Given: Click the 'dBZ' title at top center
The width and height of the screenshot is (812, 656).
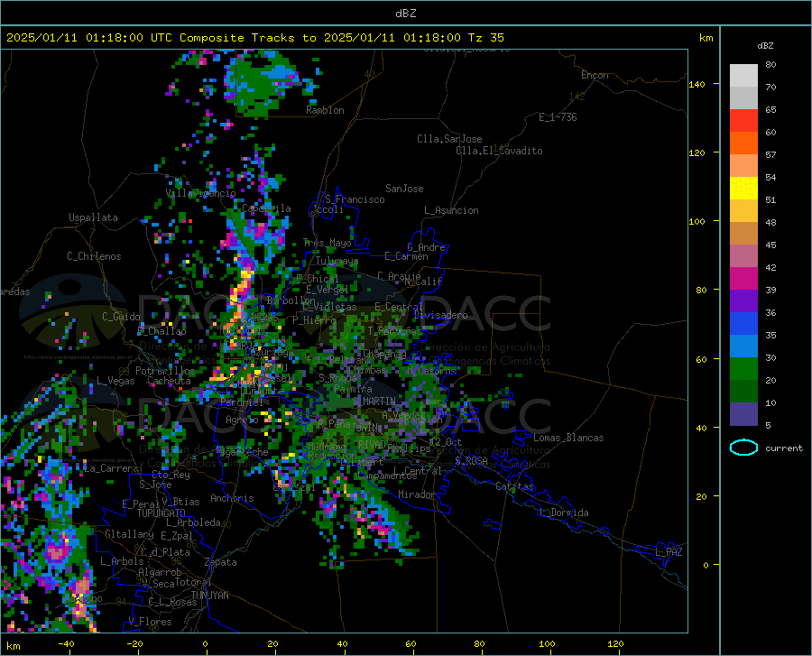Looking at the screenshot, I should tap(405, 14).
